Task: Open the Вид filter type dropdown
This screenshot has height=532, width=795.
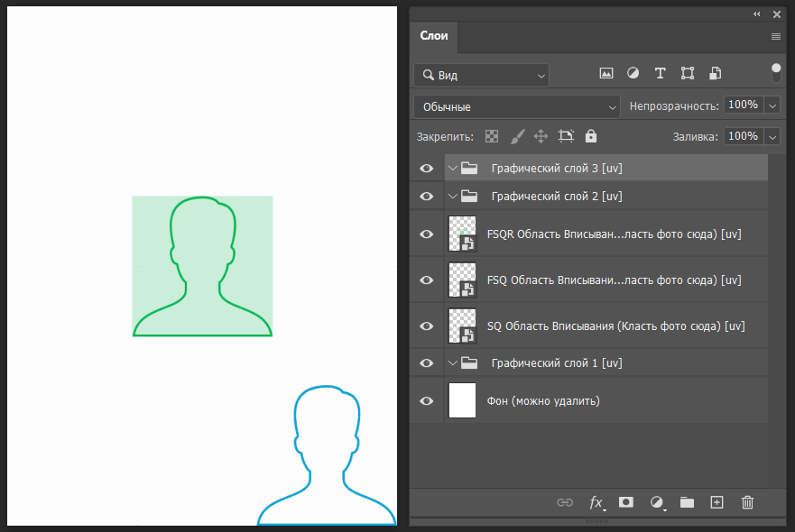Action: tap(481, 76)
